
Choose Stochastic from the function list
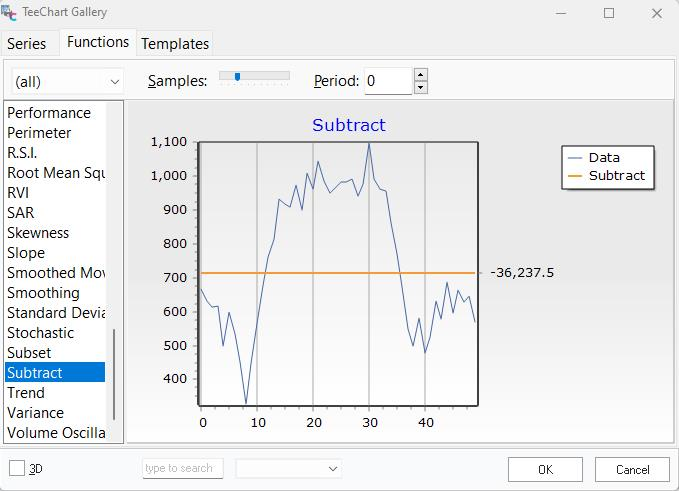(40, 333)
